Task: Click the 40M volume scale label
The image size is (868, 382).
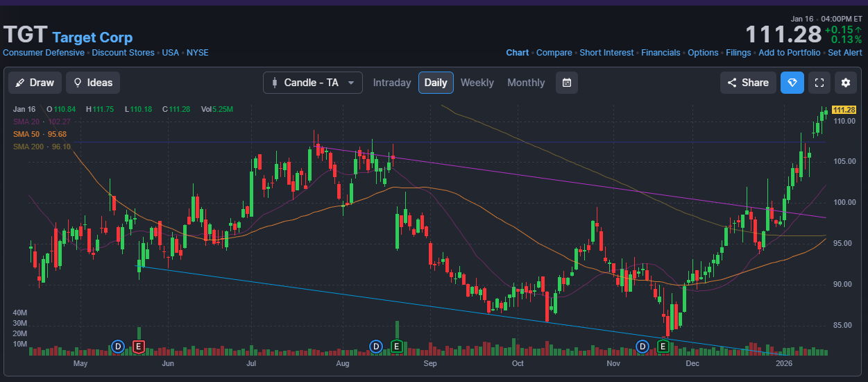Action: pos(19,313)
